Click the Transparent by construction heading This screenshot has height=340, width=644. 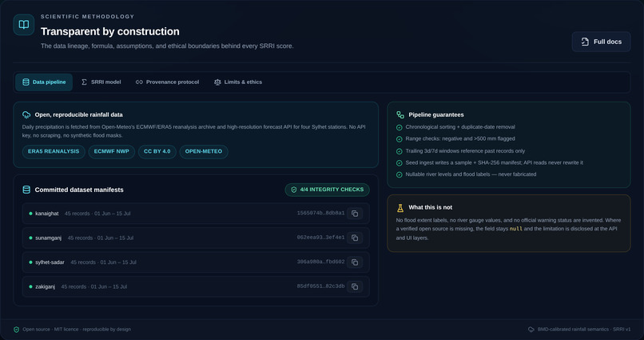[x=110, y=32]
